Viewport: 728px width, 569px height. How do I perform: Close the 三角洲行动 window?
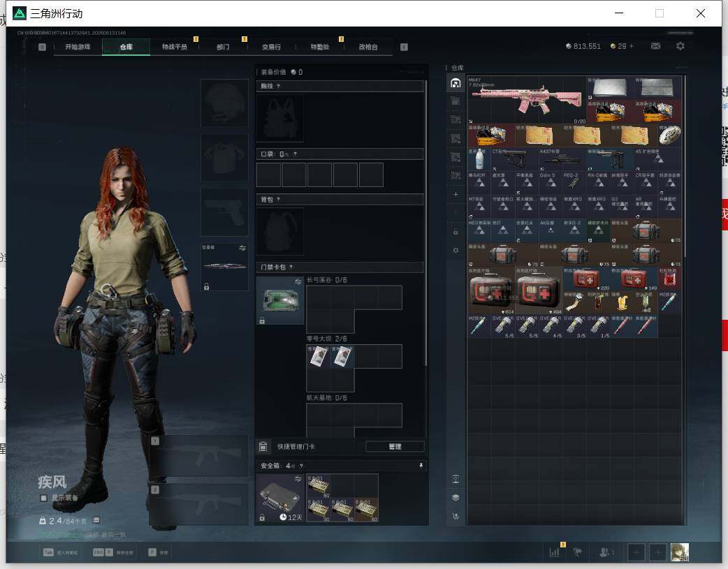[701, 13]
